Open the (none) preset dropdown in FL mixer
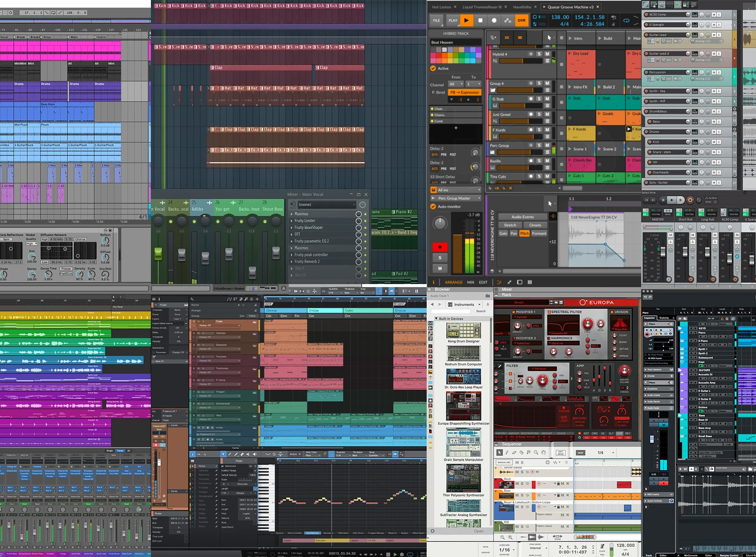 point(327,204)
